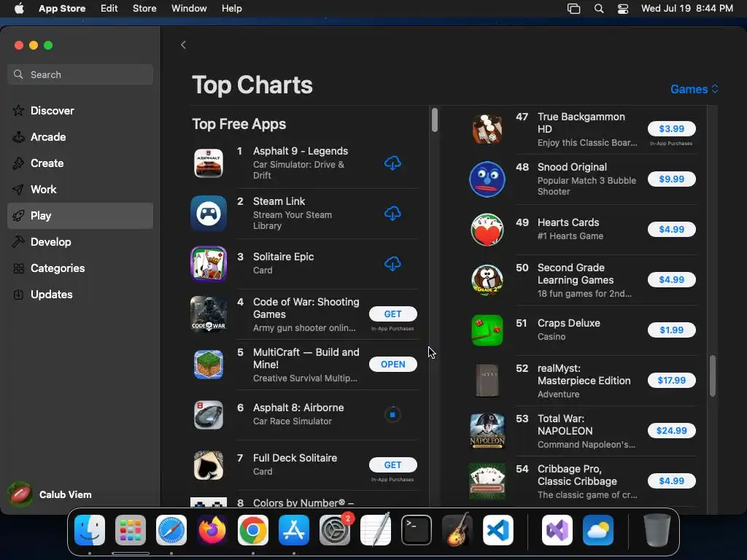The width and height of the screenshot is (747, 560).
Task: Select the Asphalt 9 - Legends title
Action: [x=301, y=151]
